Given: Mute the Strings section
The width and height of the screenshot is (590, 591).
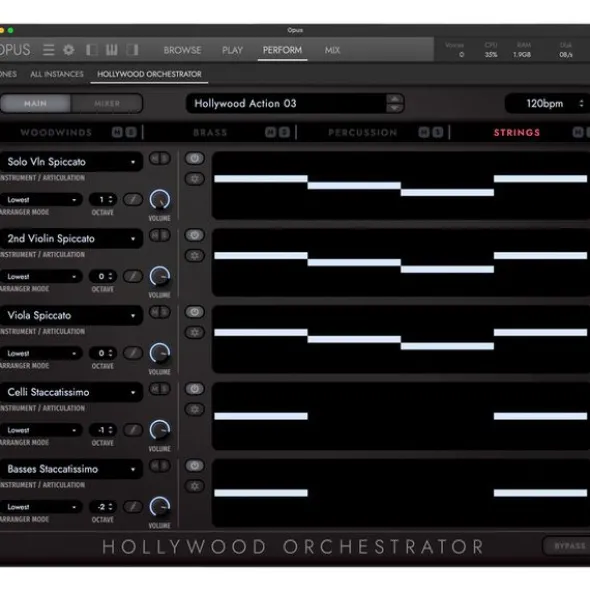Looking at the screenshot, I should (x=578, y=132).
